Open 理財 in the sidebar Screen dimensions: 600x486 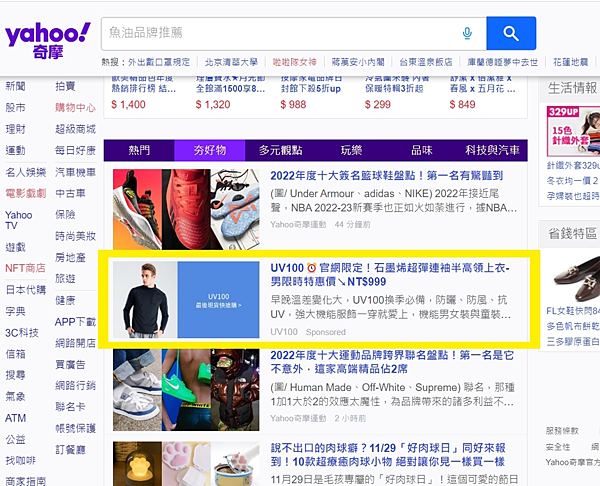15,129
